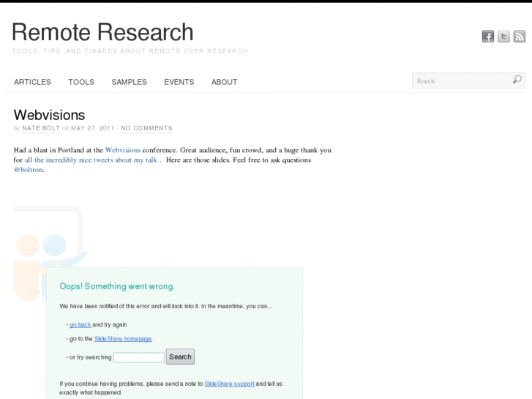
Task: Click the Oops! Something went wrong heading
Action: coord(117,286)
